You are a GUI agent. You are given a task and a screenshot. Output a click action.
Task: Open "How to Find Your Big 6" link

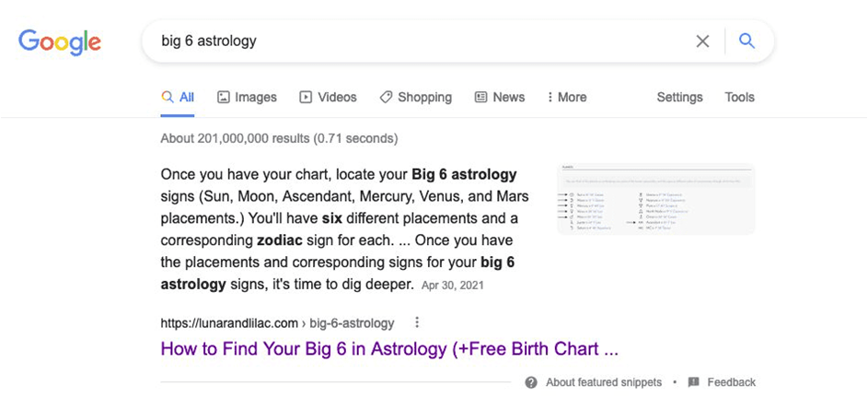tap(388, 349)
